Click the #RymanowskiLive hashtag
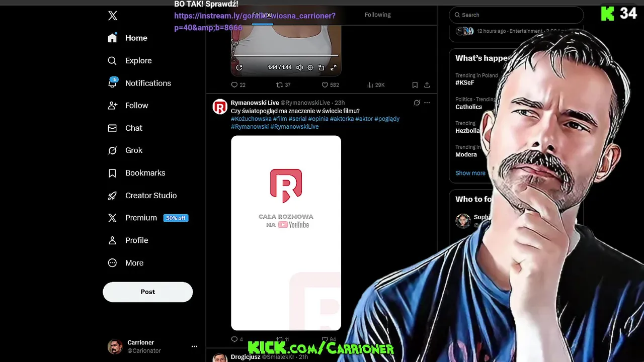Viewport: 644px width, 362px height. pos(294,127)
